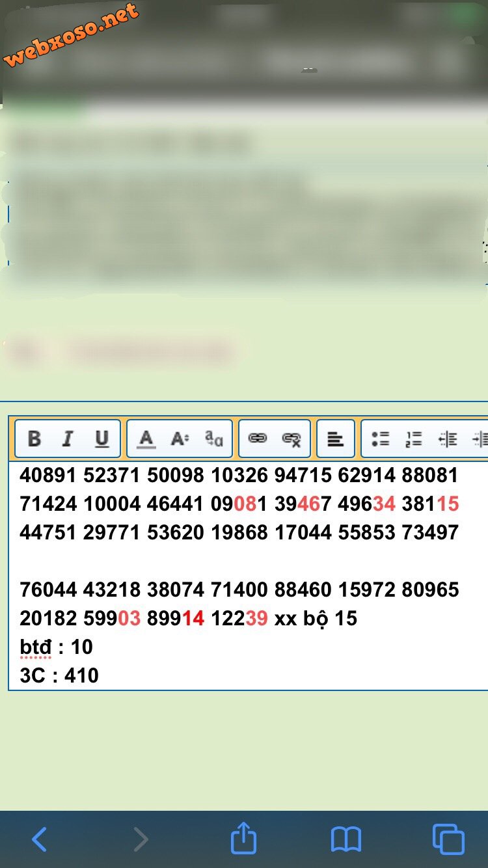Click number 20182 in editor
Viewport: 488px width, 868px height.
point(48,618)
